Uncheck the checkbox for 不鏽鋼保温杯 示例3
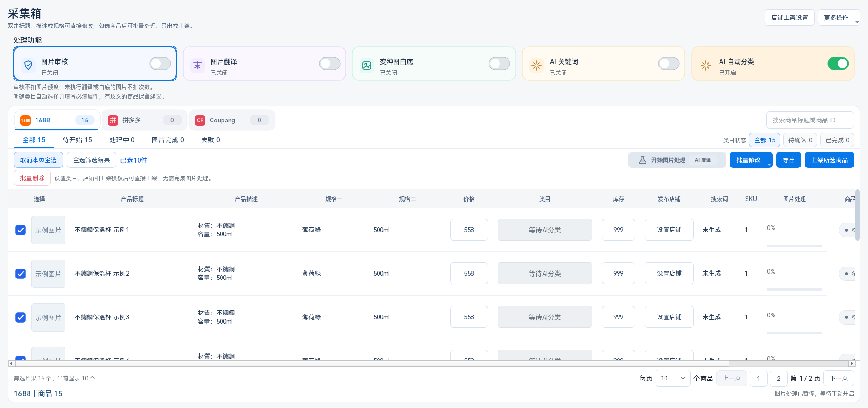The image size is (868, 408). (x=20, y=317)
